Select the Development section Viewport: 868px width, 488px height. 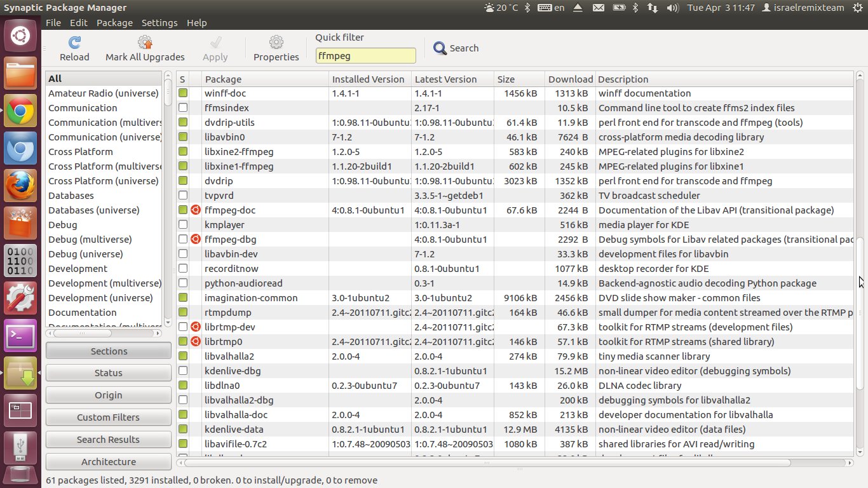click(104, 268)
